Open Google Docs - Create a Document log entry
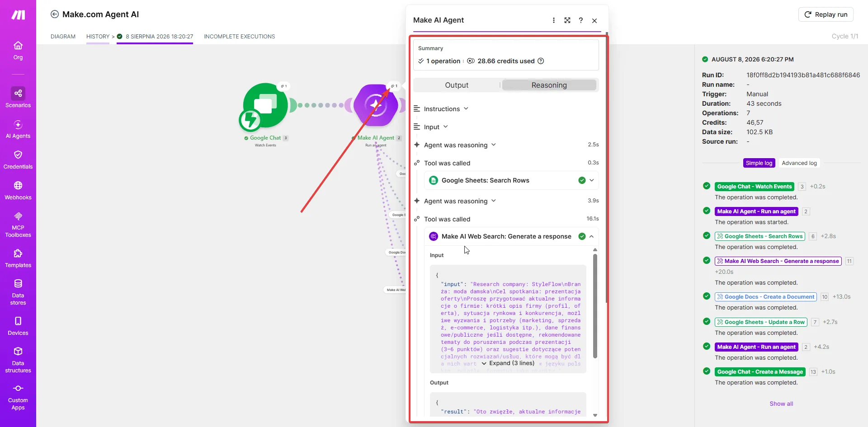868x427 pixels. coord(766,297)
